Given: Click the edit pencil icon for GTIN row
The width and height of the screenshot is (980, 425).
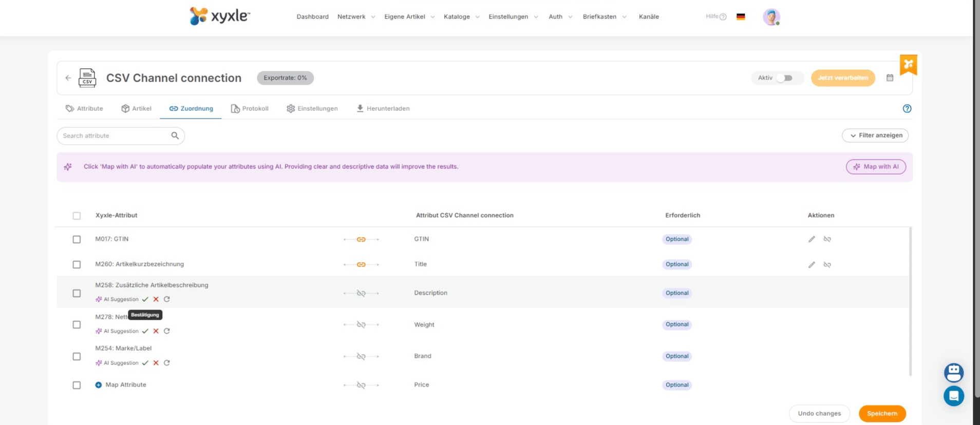Looking at the screenshot, I should [812, 239].
